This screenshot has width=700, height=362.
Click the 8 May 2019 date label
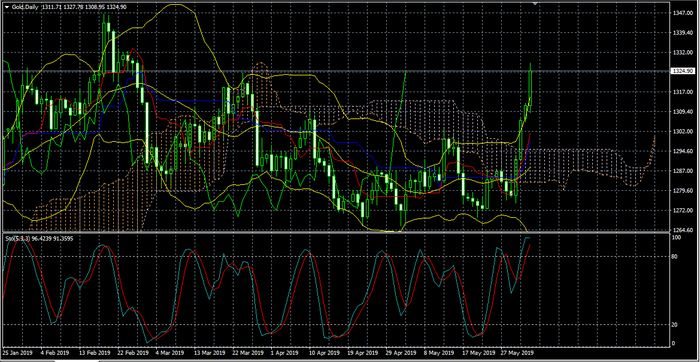439,353
